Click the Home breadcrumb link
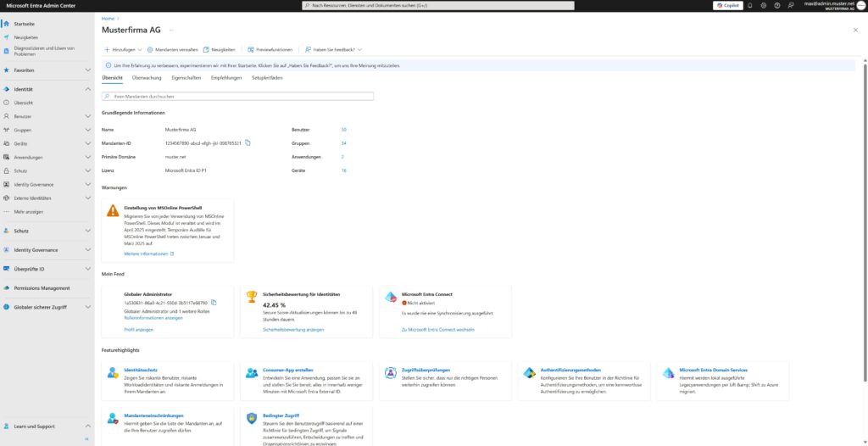This screenshot has width=868, height=446. tap(108, 19)
